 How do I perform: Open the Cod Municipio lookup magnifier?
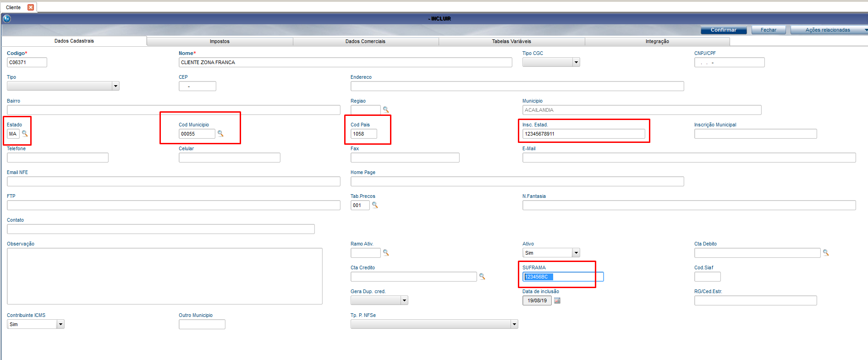(220, 134)
